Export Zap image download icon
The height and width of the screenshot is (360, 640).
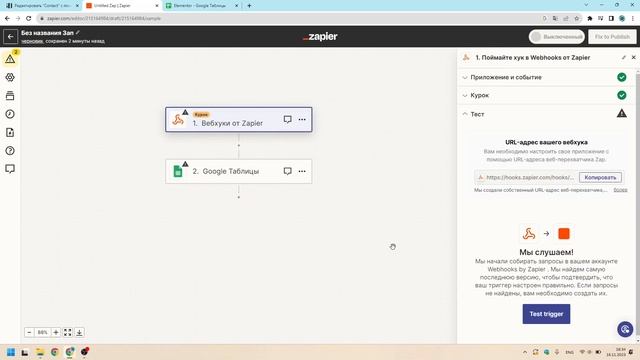pos(79,332)
